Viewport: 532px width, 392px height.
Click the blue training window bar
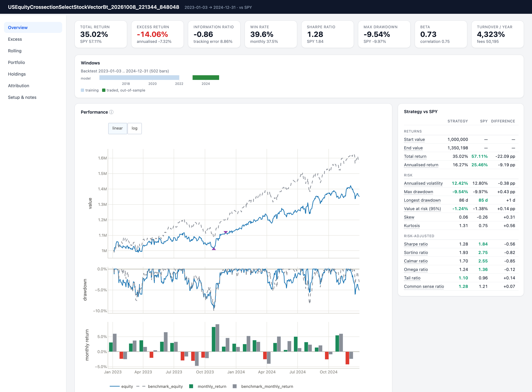pos(139,78)
